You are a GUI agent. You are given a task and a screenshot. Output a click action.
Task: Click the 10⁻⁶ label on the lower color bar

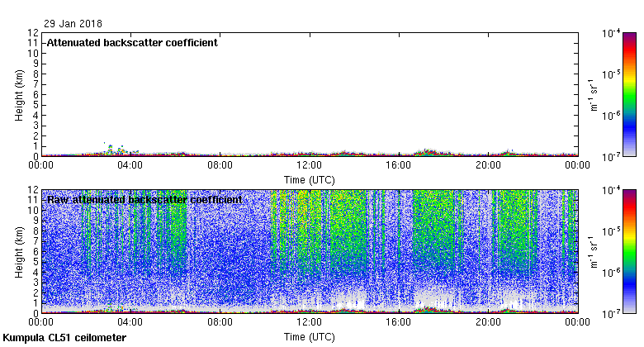[611, 273]
